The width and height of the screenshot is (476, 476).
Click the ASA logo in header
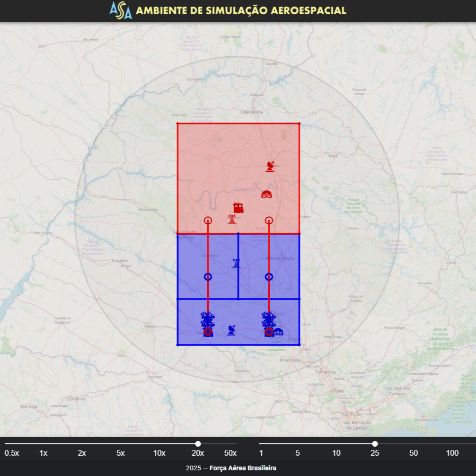[x=121, y=10]
